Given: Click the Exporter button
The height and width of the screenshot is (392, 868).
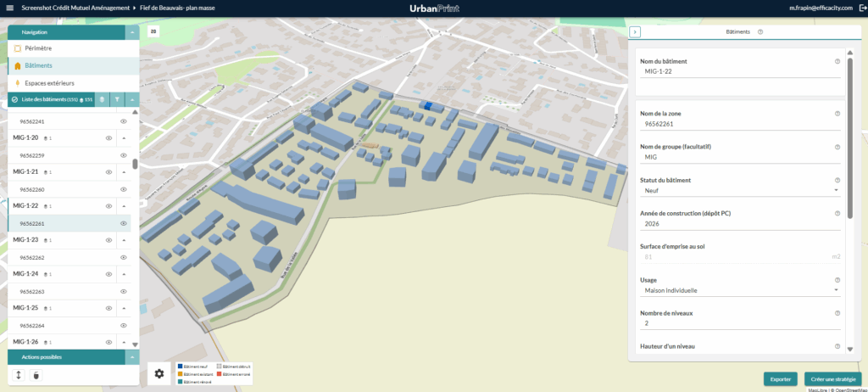Looking at the screenshot, I should click(780, 379).
